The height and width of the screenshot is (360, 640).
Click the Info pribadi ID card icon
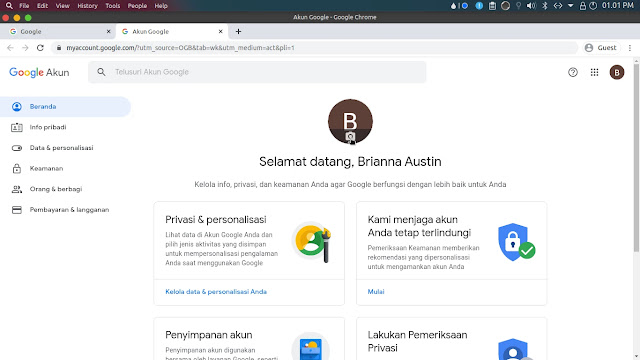tap(17, 127)
